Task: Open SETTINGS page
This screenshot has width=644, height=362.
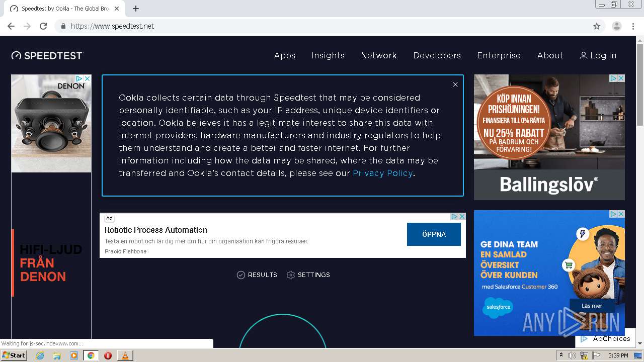Action: pos(308,275)
